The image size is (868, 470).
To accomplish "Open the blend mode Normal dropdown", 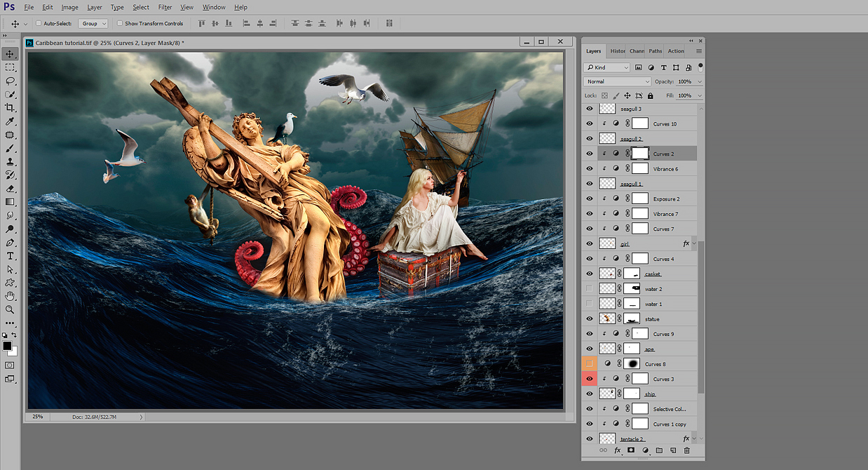I will 618,81.
